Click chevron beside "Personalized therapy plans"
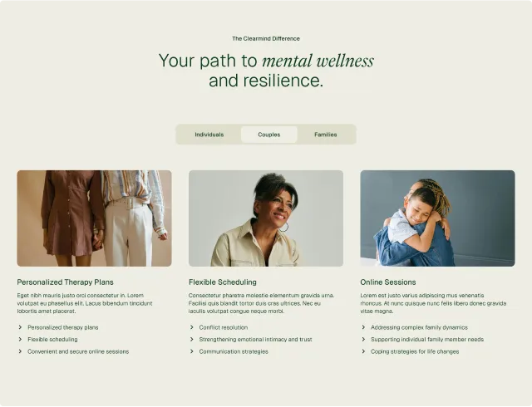532x407 pixels. [x=20, y=327]
